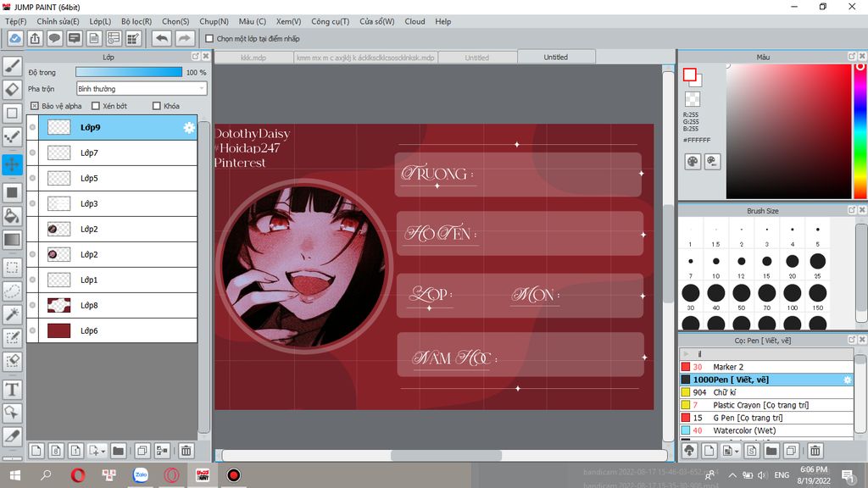Enable the Khóa checkbox

click(x=157, y=106)
